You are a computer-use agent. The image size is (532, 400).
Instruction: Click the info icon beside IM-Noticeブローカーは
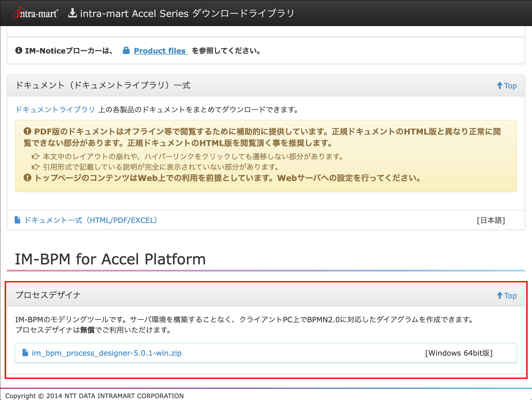(x=19, y=50)
